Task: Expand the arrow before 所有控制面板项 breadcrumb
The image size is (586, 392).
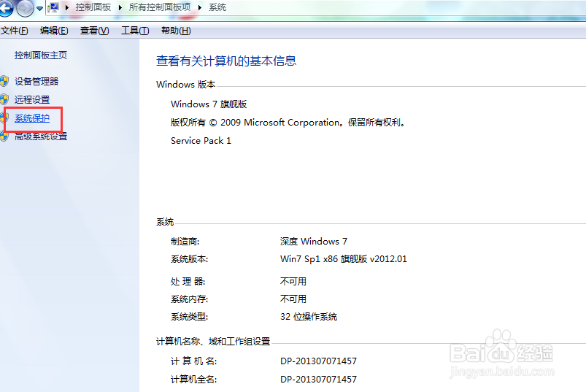Action: coord(120,7)
